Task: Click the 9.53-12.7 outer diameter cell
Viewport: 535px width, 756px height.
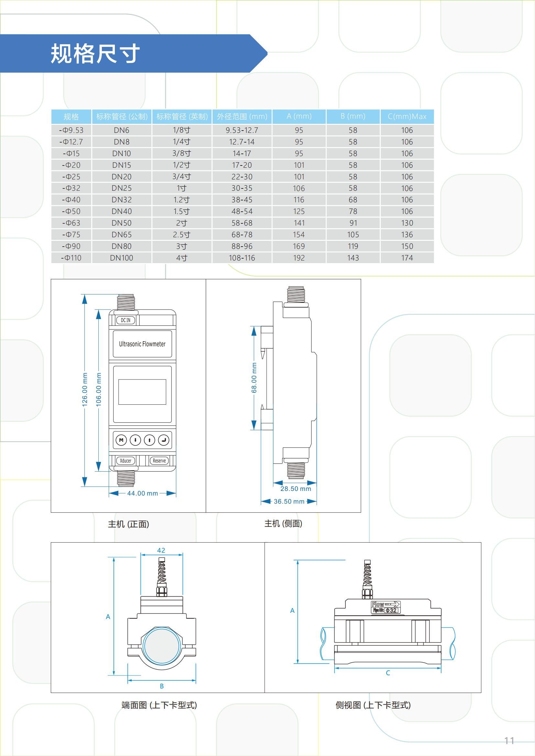Action: 242,130
